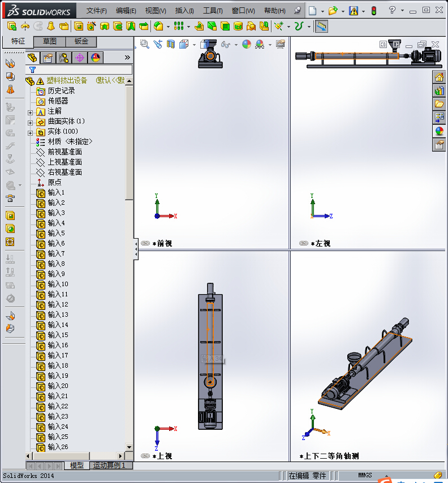Click the Mirror feature icon
This screenshot has width=448, height=483.
tap(264, 26)
